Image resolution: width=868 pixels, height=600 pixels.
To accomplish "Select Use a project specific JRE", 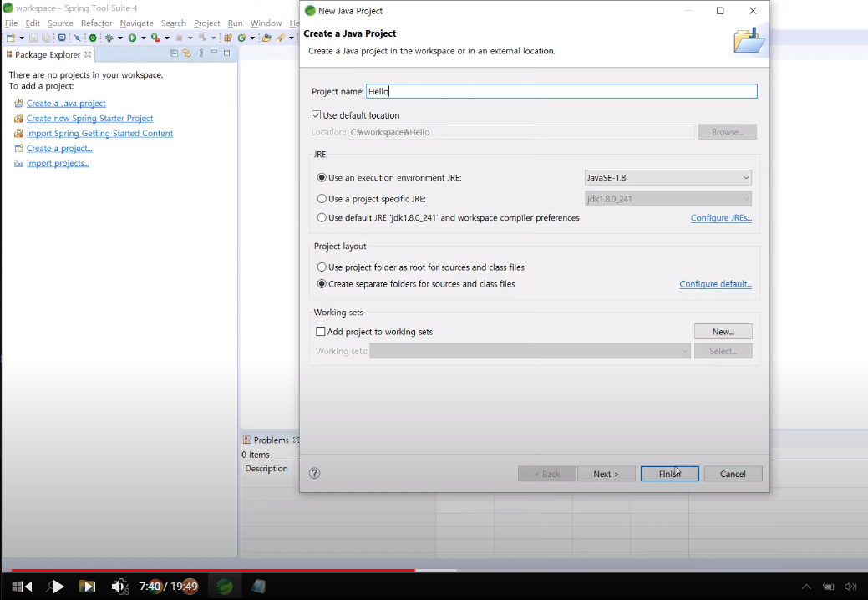I will [x=322, y=199].
